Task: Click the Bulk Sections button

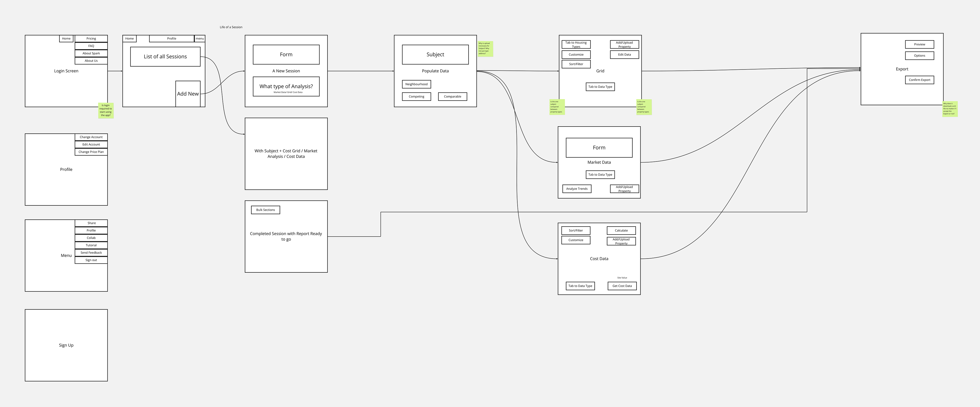Action: pyautogui.click(x=265, y=210)
